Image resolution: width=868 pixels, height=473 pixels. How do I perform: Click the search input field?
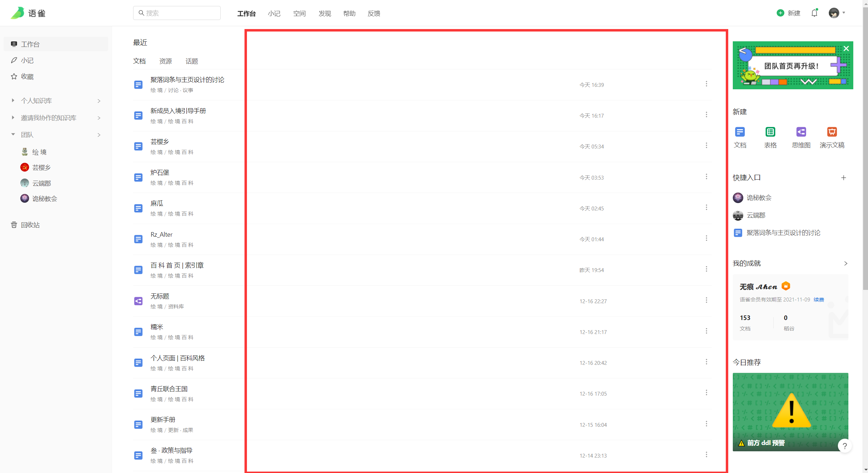177,13
